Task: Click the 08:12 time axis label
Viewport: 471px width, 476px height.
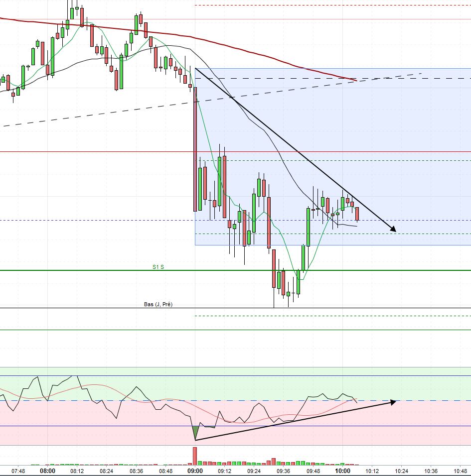Action: click(x=77, y=471)
